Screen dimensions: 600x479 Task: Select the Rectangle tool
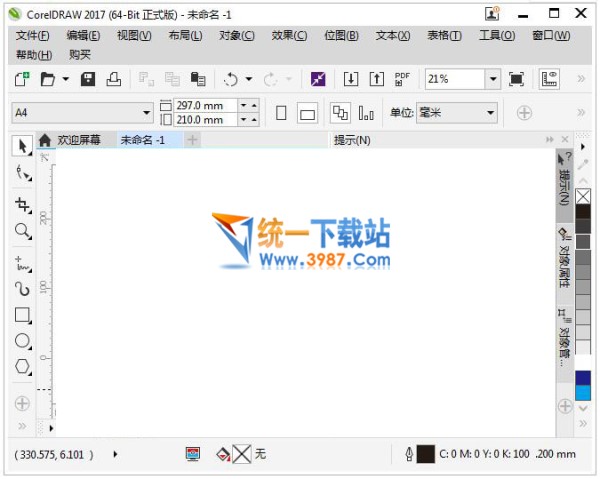click(x=23, y=315)
